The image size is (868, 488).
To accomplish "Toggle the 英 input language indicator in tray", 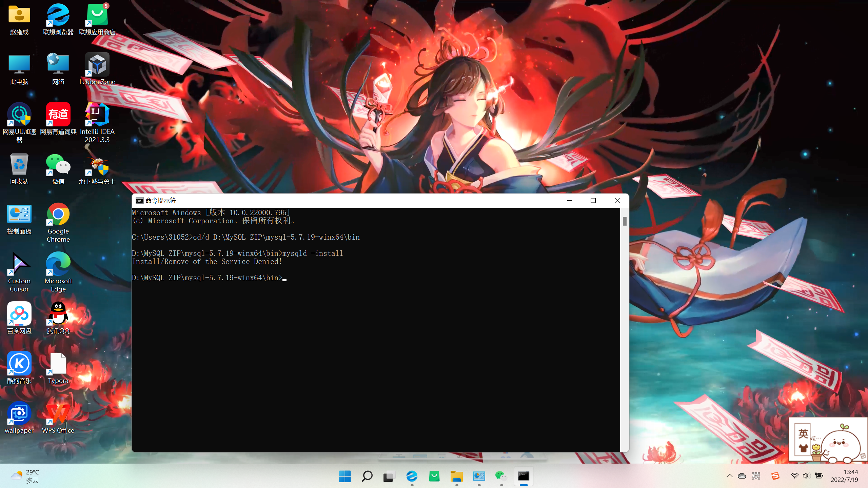I will [x=756, y=476].
